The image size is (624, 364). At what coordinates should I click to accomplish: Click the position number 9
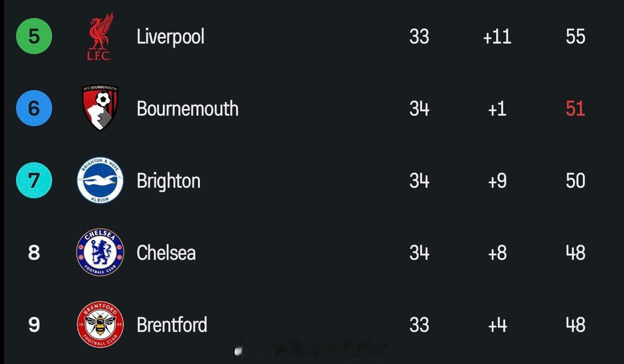pos(34,325)
